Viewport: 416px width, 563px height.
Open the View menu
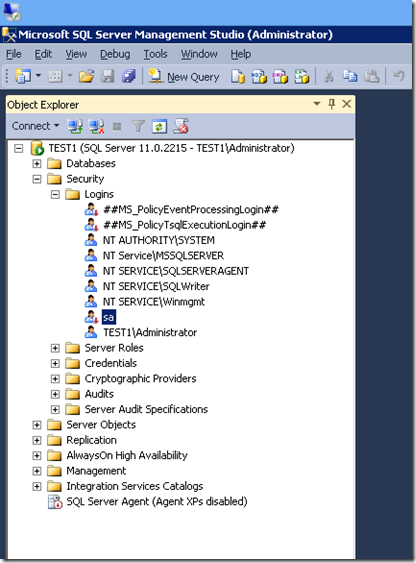[x=76, y=54]
